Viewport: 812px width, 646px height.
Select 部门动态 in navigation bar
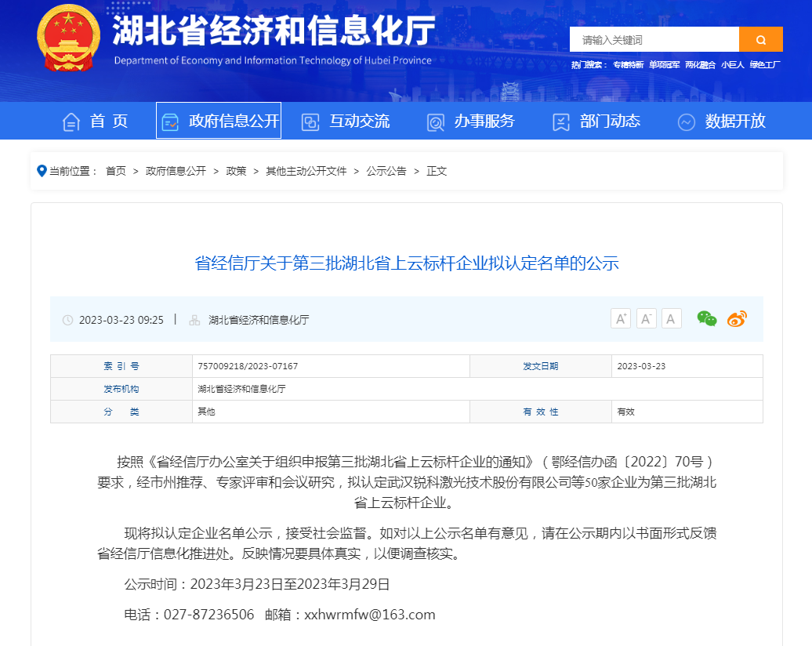pyautogui.click(x=596, y=122)
